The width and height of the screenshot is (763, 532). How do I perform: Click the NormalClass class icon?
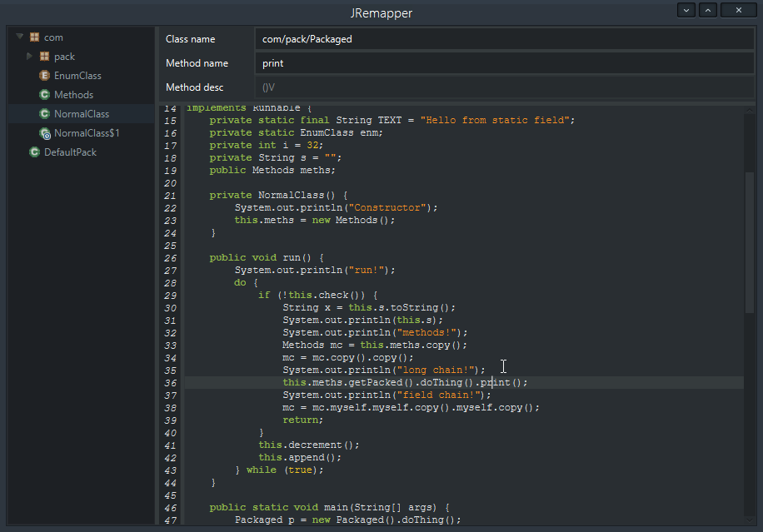click(x=45, y=114)
